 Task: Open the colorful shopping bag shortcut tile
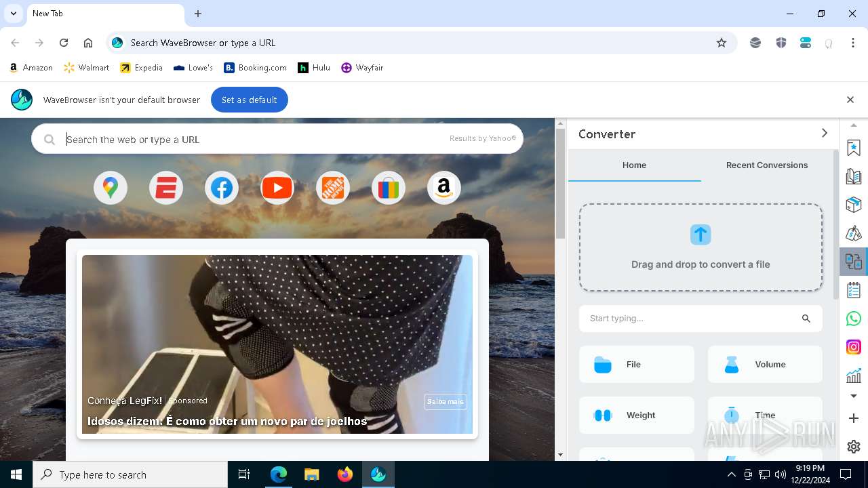pyautogui.click(x=389, y=188)
